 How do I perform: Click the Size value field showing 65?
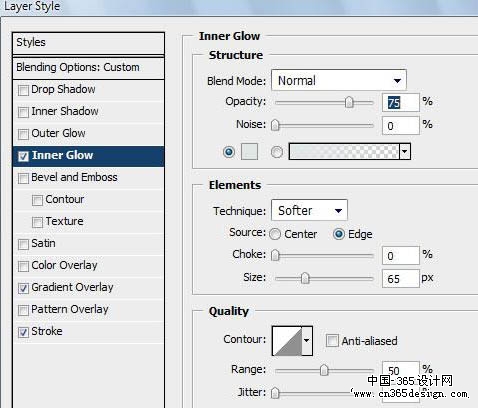pos(400,278)
